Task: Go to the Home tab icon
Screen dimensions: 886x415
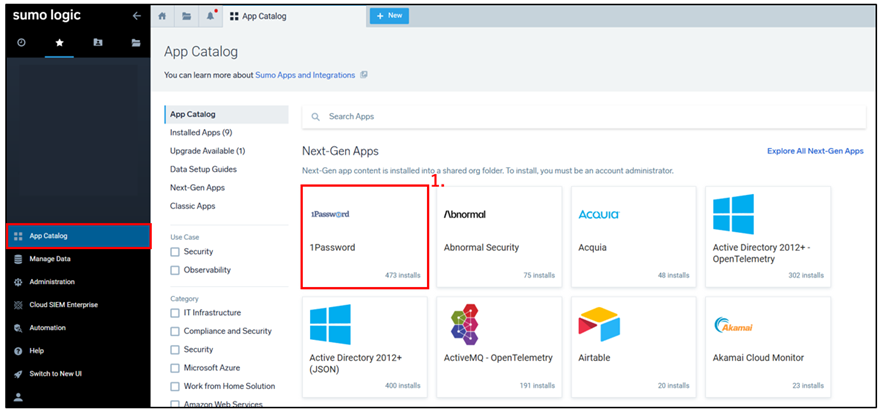Action: pos(162,16)
